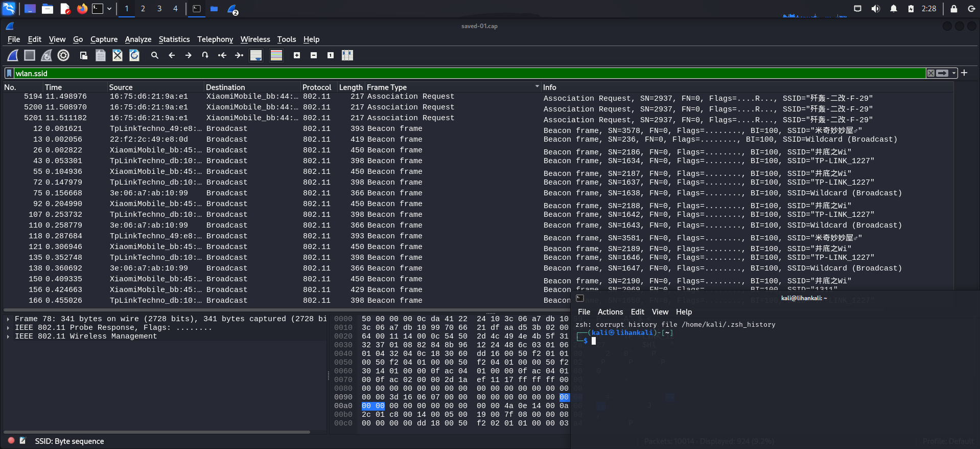The height and width of the screenshot is (449, 980).
Task: Select packet number 5194 row
Action: click(x=478, y=97)
